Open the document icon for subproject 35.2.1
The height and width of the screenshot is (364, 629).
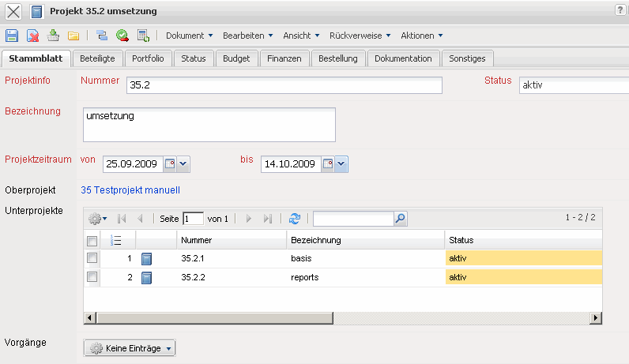coord(146,258)
